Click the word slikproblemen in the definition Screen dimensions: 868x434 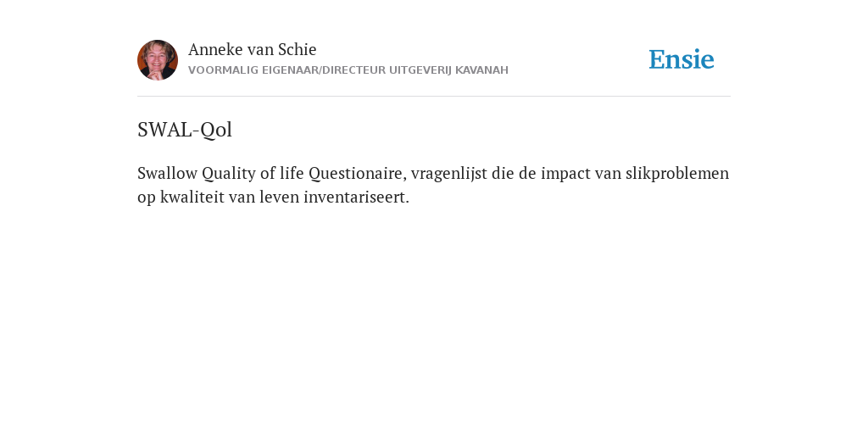point(677,174)
